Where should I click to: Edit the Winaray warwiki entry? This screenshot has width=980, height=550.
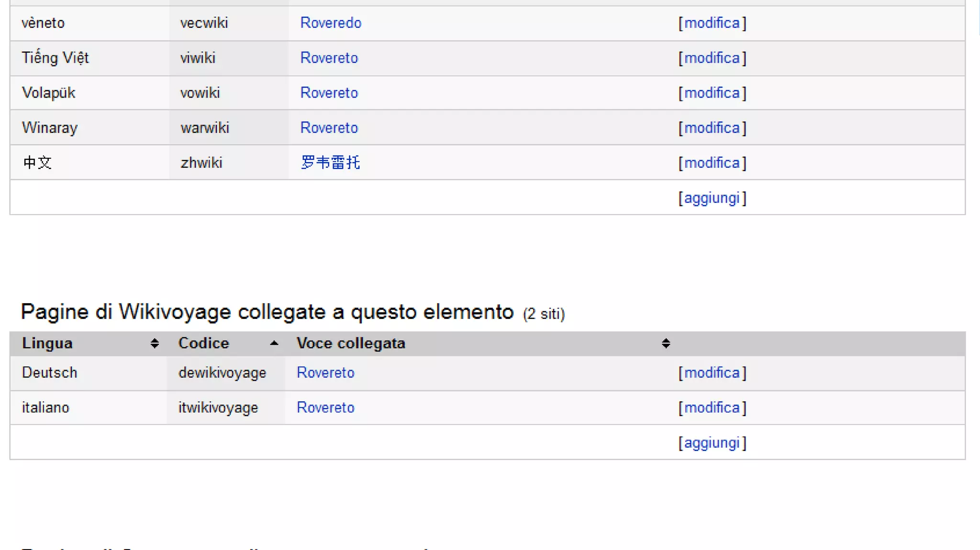[712, 128]
